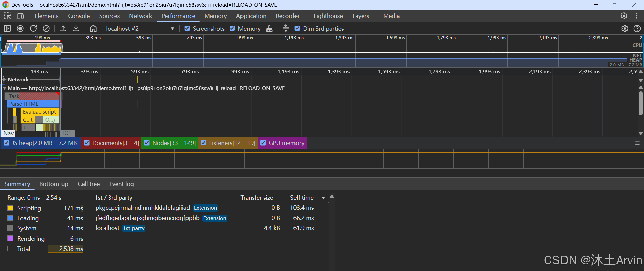Select the Task block in flame chart
The image size is (644, 271).
coord(33,96)
